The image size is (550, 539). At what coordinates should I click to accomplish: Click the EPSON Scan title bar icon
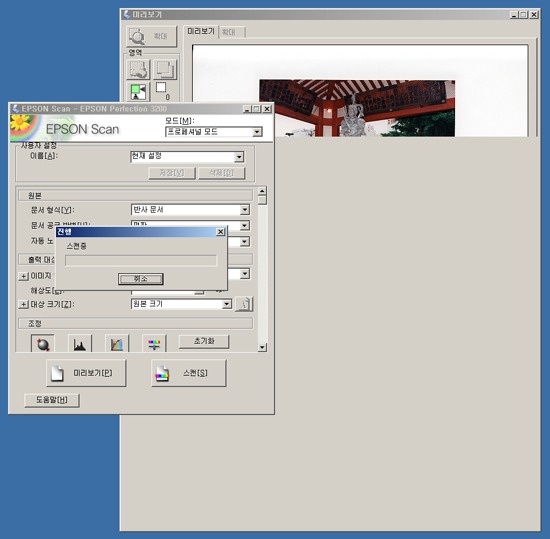click(x=16, y=109)
